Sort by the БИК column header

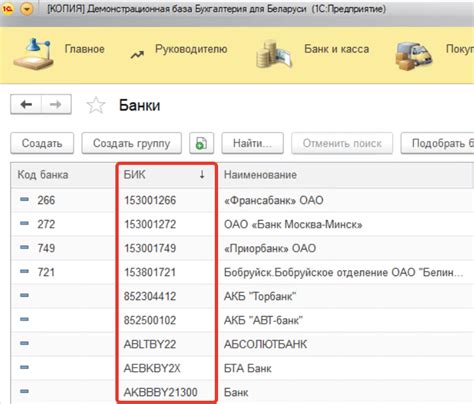[166, 175]
